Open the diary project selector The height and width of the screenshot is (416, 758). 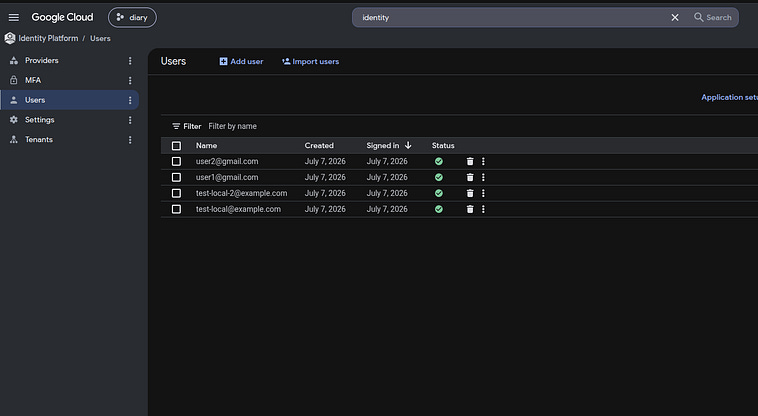coord(132,17)
